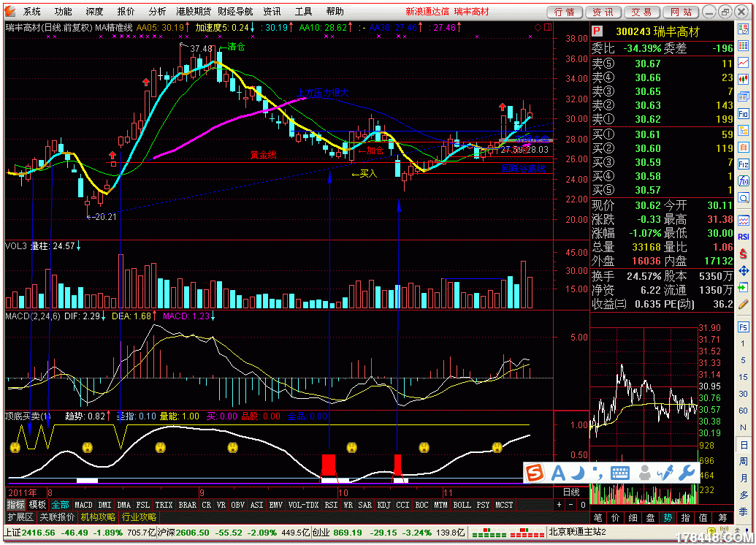Screen dimensions: 756x545
Task: Toggle the Sogou Chinese/English A mode
Action: [558, 473]
